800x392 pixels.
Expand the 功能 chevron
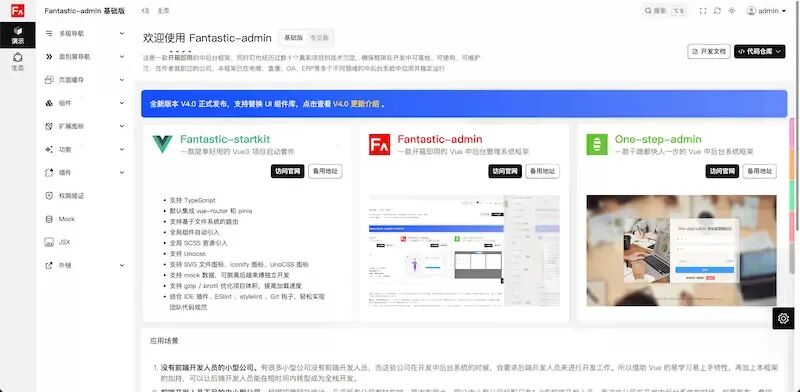122,150
